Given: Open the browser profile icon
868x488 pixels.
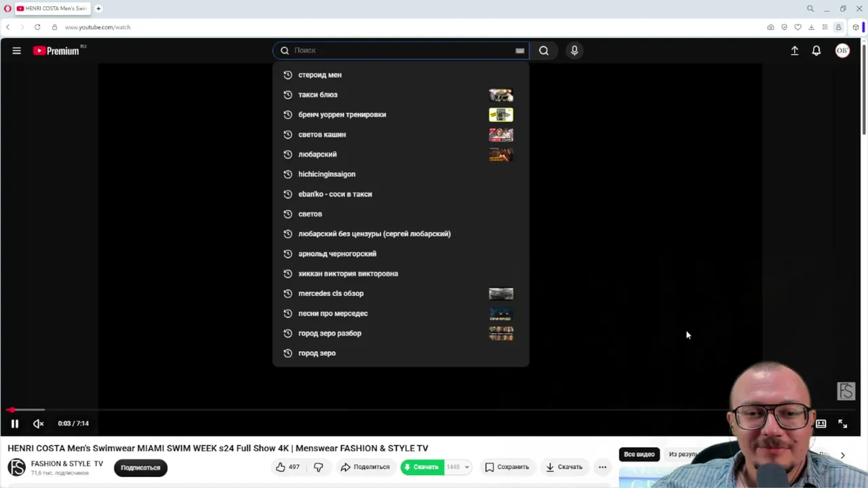Looking at the screenshot, I should click(x=838, y=27).
